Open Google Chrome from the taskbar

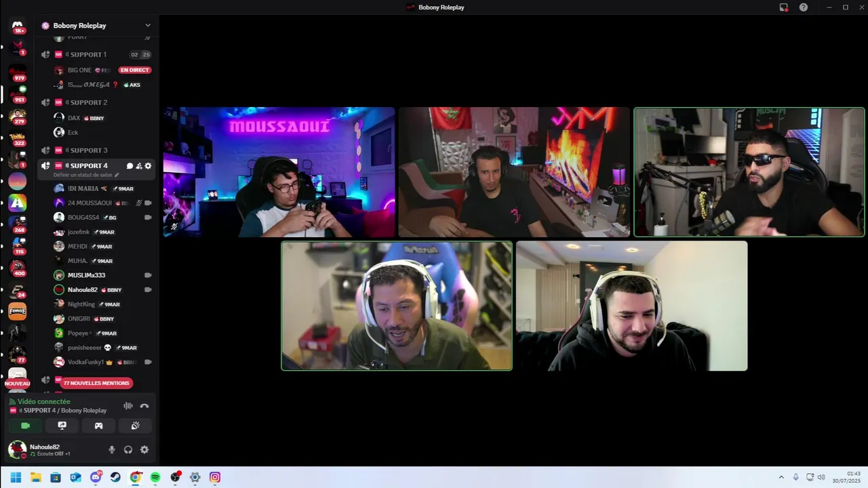pos(135,477)
